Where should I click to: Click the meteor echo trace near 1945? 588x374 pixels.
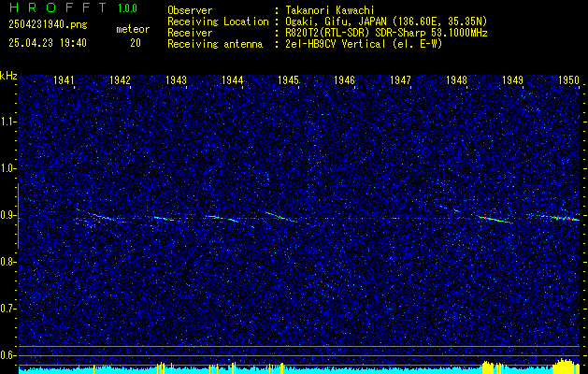281,217
